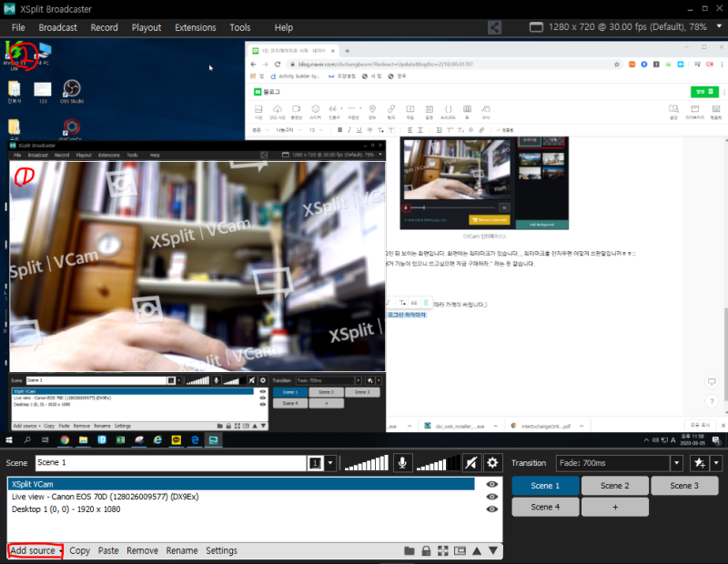
Task: Switch to Scene 2
Action: 615,486
